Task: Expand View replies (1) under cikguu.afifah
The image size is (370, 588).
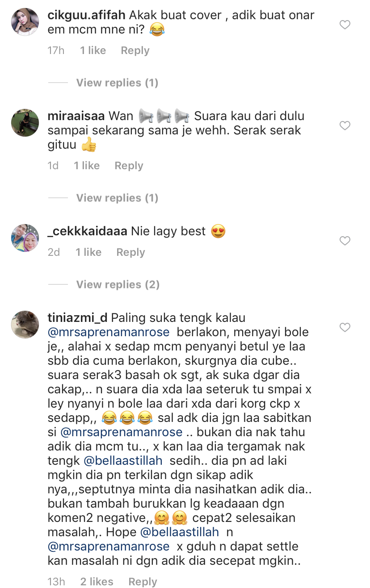Action: 117,83
